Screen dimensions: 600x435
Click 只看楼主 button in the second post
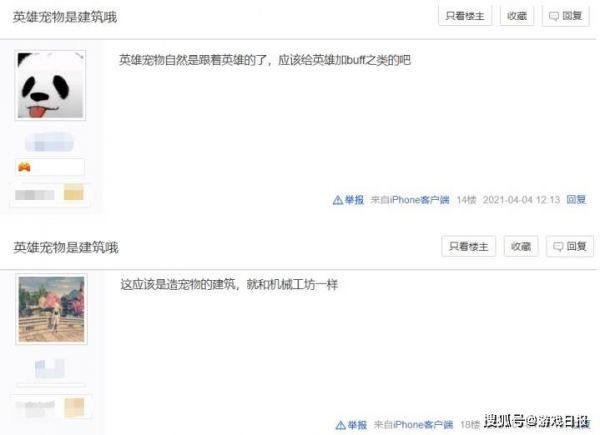(469, 246)
